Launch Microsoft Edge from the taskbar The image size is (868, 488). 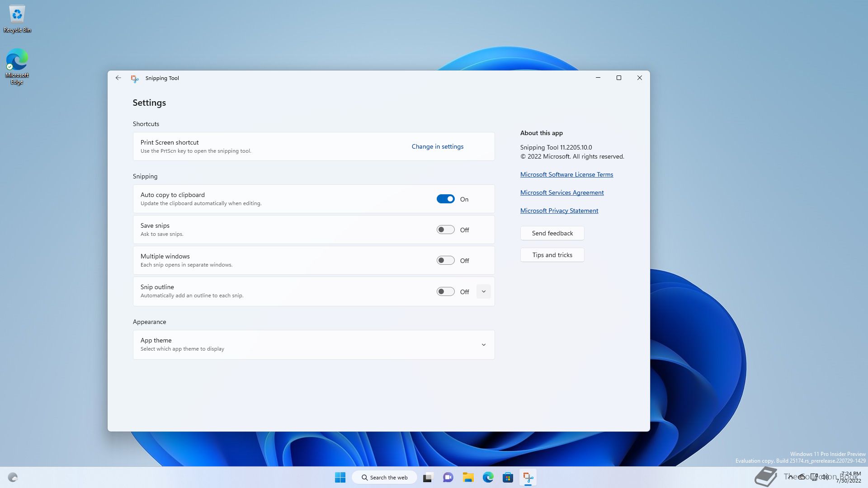488,477
